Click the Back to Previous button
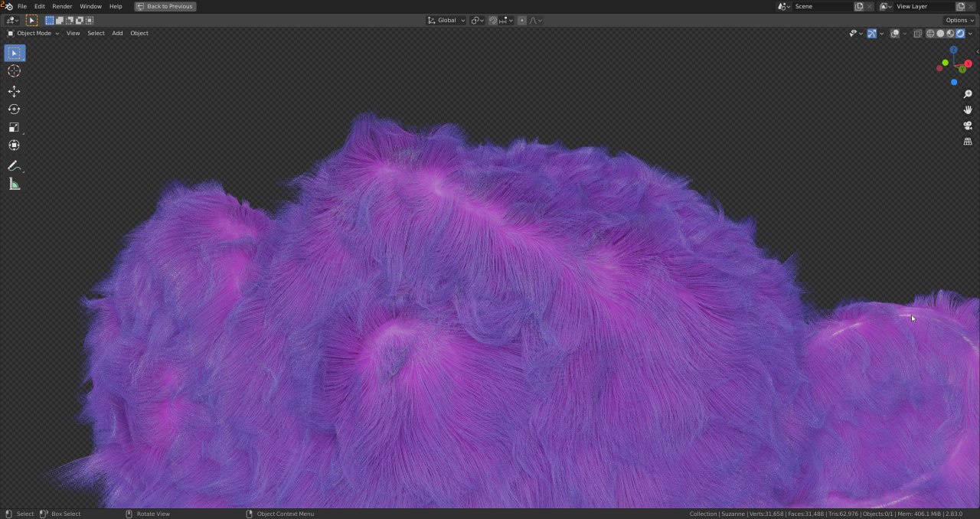This screenshot has height=519, width=980. tap(165, 6)
